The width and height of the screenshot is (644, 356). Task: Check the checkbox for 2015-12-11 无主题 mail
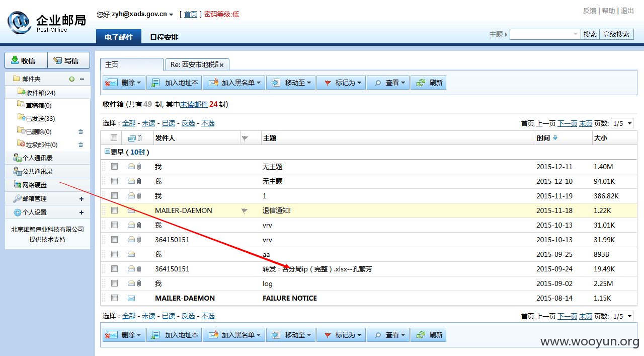[x=115, y=166]
